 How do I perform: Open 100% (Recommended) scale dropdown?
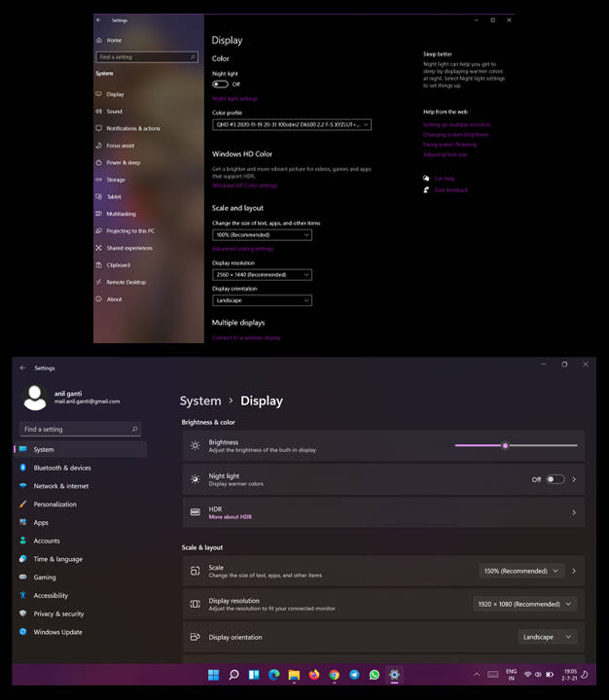[x=262, y=235]
